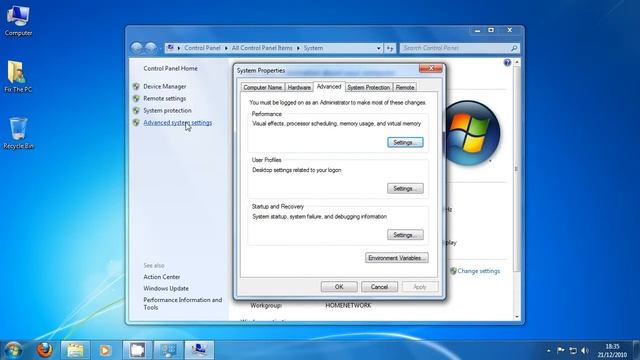Open Performance Information and Tools link
The image size is (640, 360).
tap(182, 303)
